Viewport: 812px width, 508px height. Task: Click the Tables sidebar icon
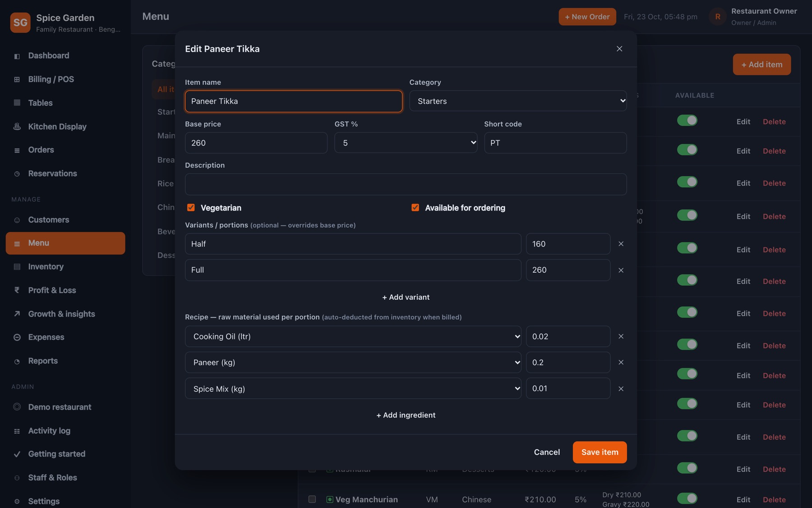point(17,103)
